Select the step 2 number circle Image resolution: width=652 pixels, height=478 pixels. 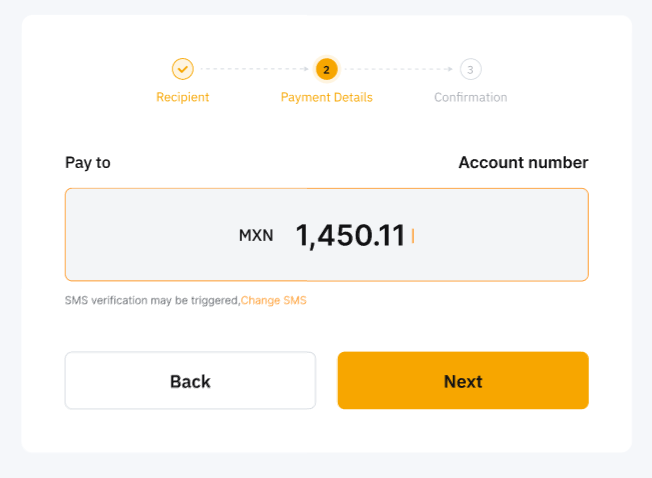tap(326, 69)
